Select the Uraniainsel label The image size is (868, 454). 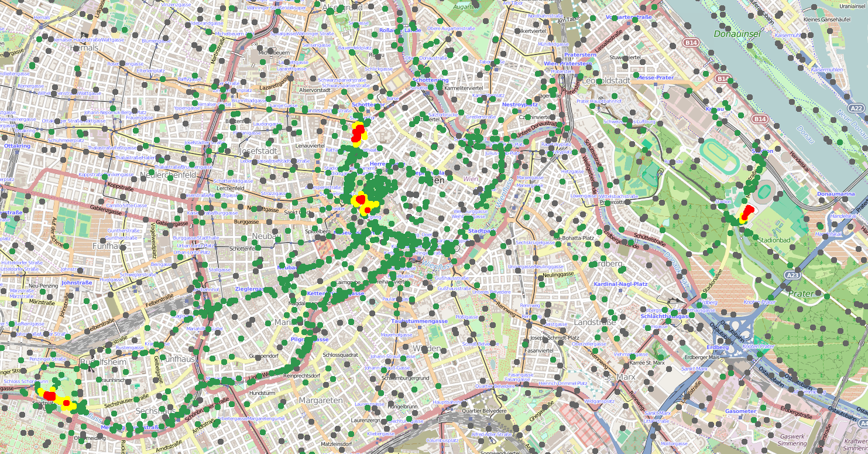click(853, 6)
